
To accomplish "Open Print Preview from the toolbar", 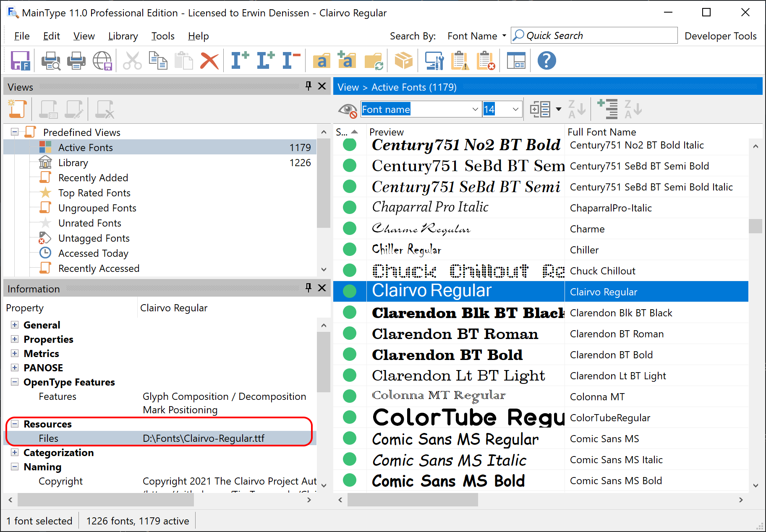I will 51,61.
